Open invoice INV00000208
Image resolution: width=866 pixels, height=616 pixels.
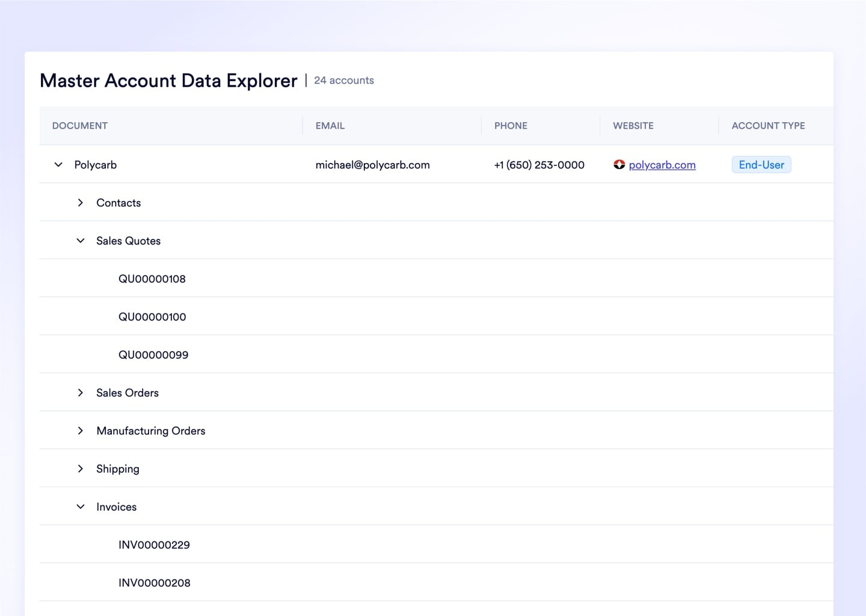[x=155, y=583]
